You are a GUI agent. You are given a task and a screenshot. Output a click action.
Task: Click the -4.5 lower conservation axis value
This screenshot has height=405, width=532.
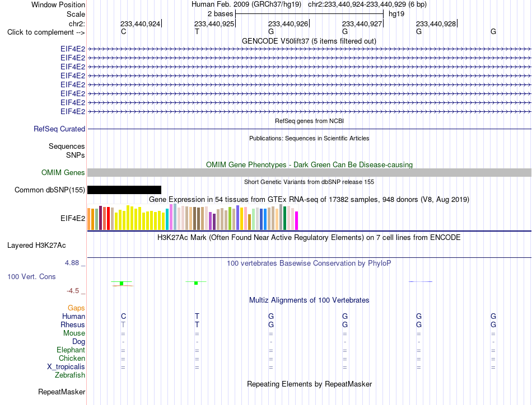73,291
